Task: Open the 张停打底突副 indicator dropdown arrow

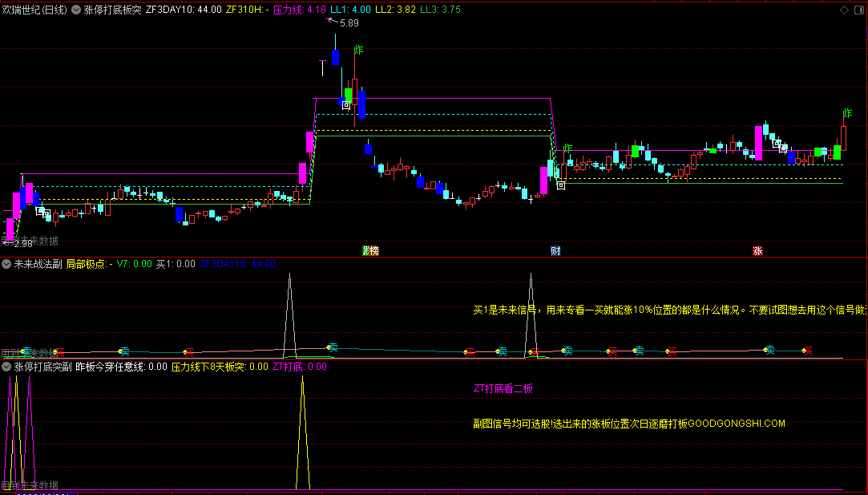Action: 6,367
